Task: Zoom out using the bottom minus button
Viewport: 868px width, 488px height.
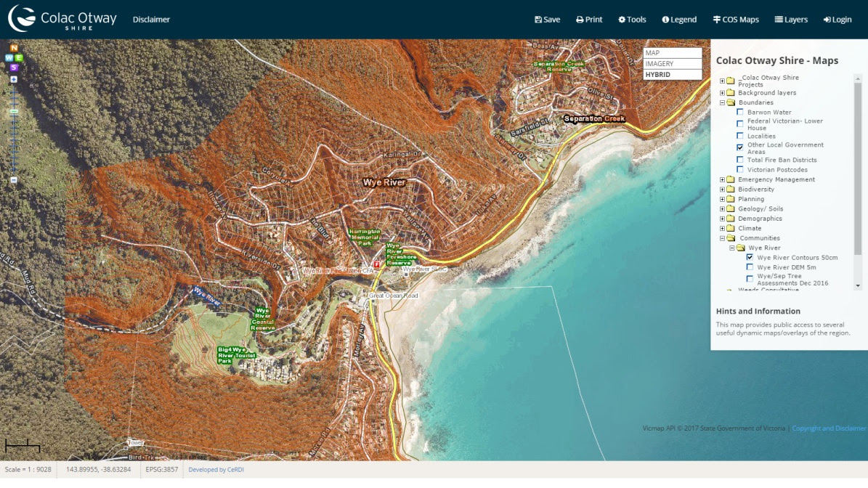Action: tap(14, 180)
